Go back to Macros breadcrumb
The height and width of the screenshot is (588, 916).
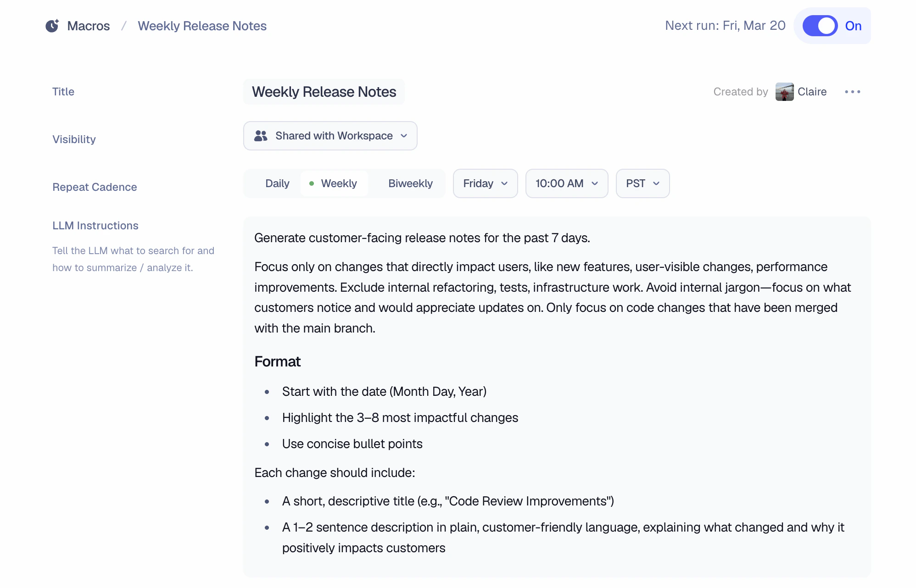click(x=89, y=26)
